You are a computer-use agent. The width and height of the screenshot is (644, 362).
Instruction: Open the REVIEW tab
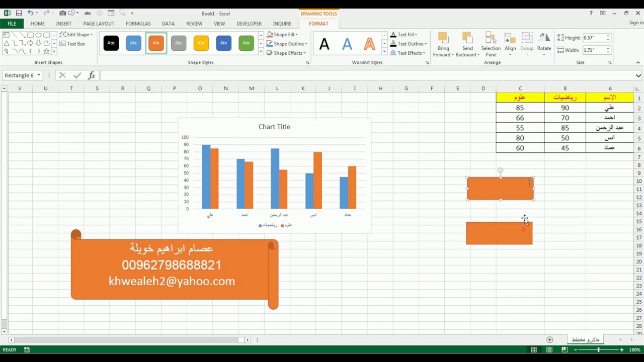(194, 24)
